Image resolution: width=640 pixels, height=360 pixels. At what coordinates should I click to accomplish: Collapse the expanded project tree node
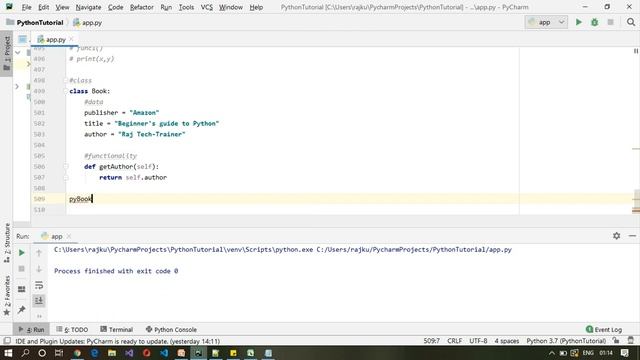point(18,53)
